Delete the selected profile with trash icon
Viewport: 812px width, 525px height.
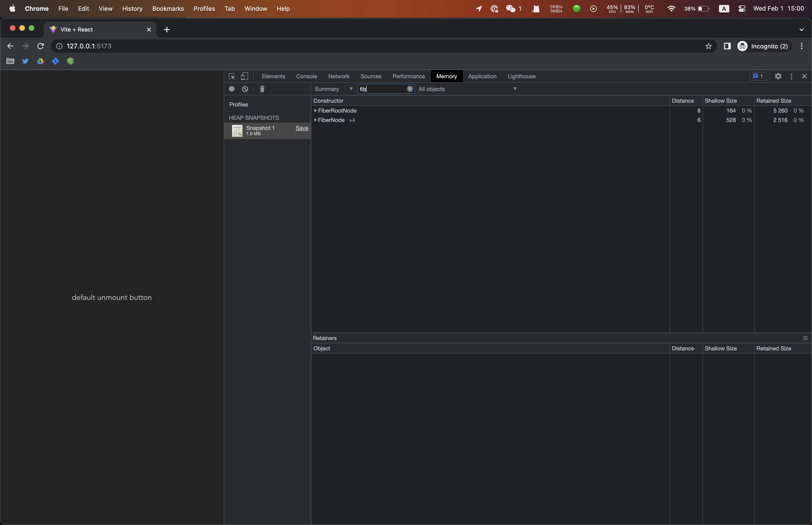pos(262,89)
